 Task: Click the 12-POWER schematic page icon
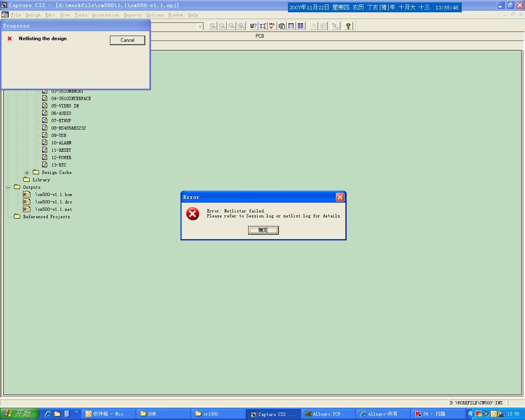point(45,157)
